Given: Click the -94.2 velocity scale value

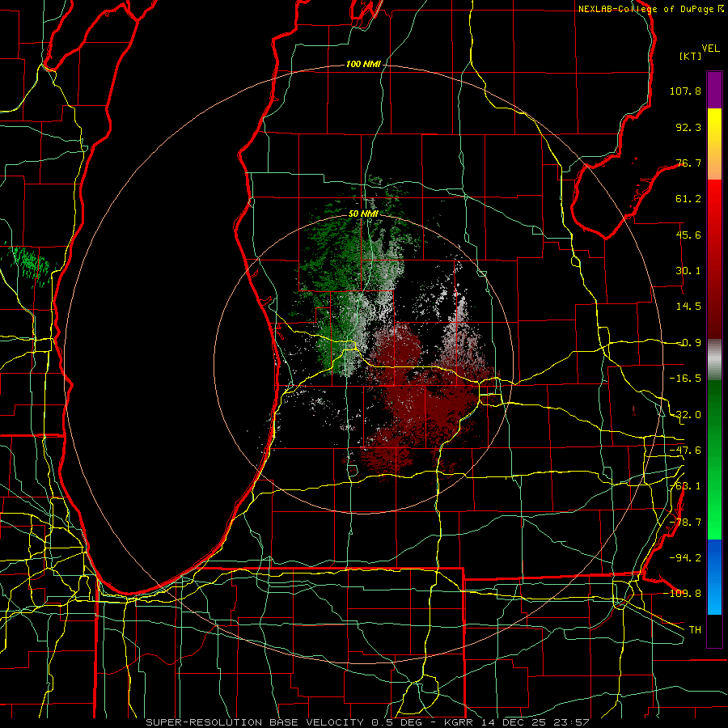Looking at the screenshot, I should [685, 557].
